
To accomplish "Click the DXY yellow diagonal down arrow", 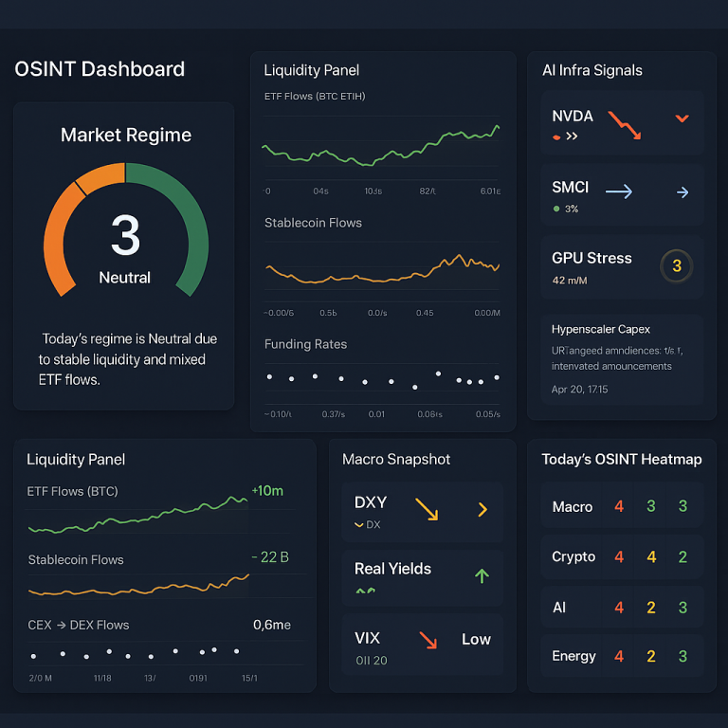I will point(427,510).
